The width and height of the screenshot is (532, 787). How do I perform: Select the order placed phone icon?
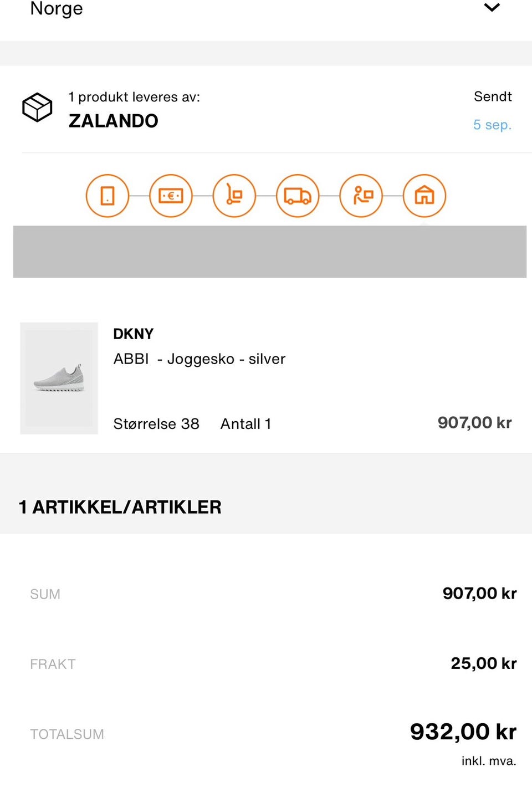click(108, 196)
